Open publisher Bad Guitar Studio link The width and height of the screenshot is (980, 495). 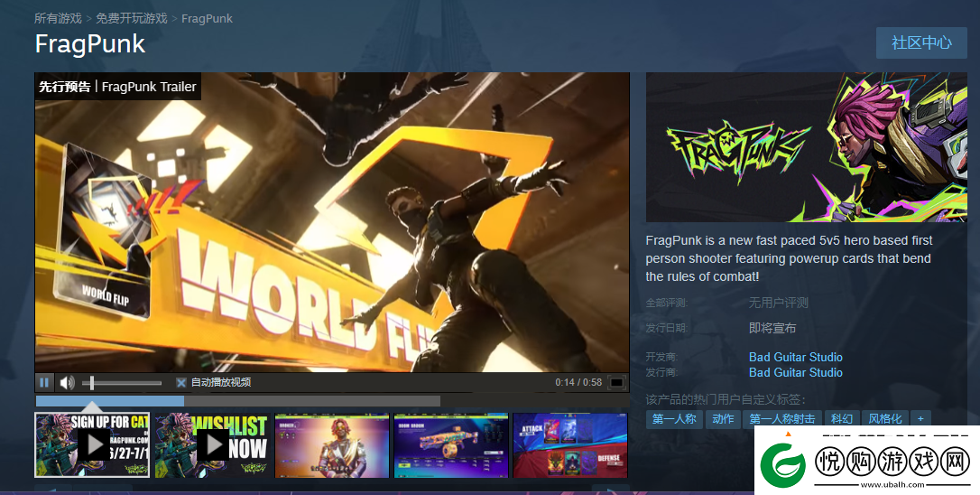(x=796, y=372)
